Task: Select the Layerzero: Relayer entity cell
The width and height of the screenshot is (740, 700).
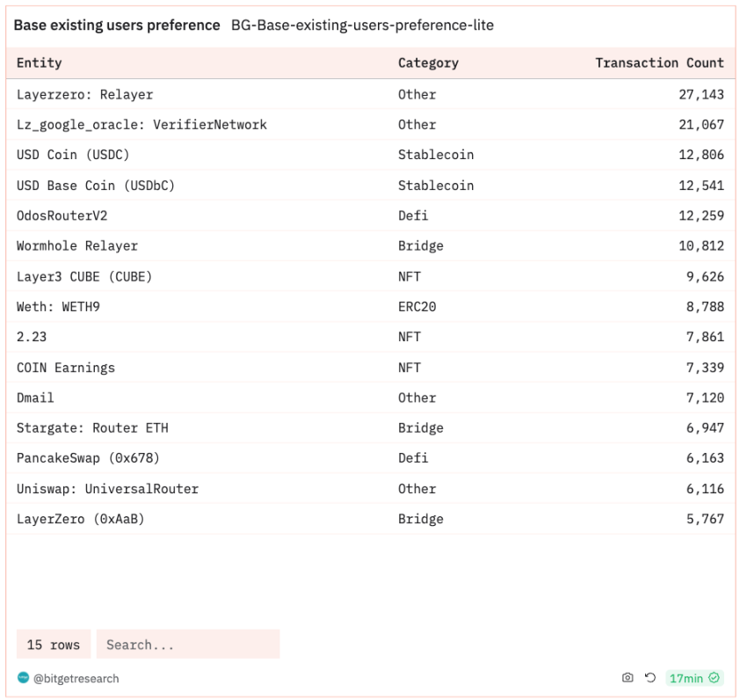Action: 84,94
